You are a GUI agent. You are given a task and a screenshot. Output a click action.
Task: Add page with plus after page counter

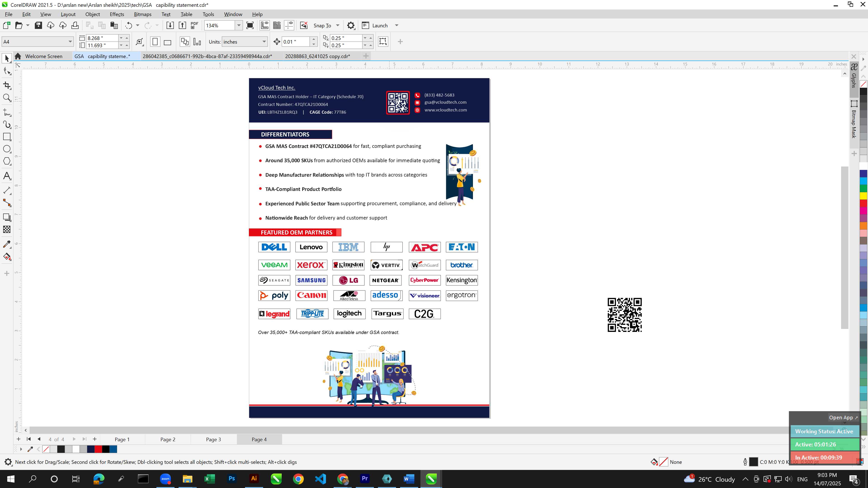click(x=95, y=439)
